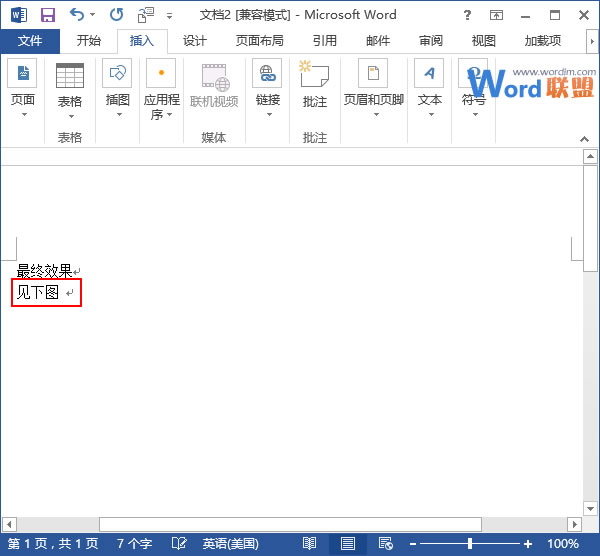
Task: Click word count 7个字 in status bar
Action: click(x=134, y=544)
